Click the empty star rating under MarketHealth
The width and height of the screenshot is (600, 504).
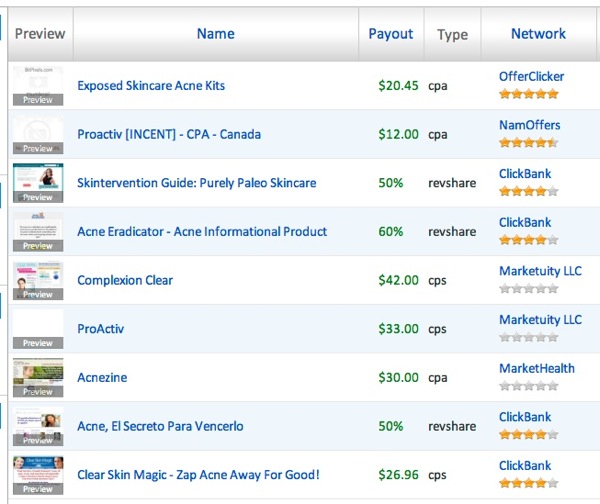click(529, 385)
